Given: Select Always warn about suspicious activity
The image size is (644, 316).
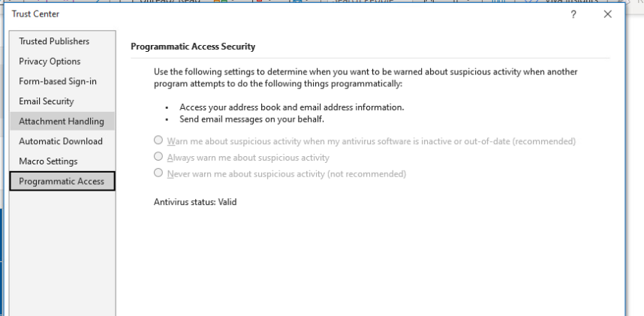Looking at the screenshot, I should pos(158,158).
